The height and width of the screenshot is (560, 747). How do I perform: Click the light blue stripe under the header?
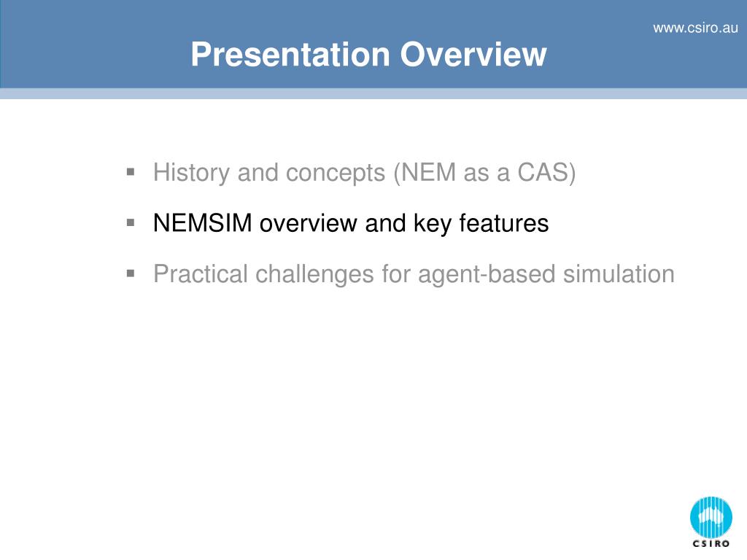pos(373,94)
